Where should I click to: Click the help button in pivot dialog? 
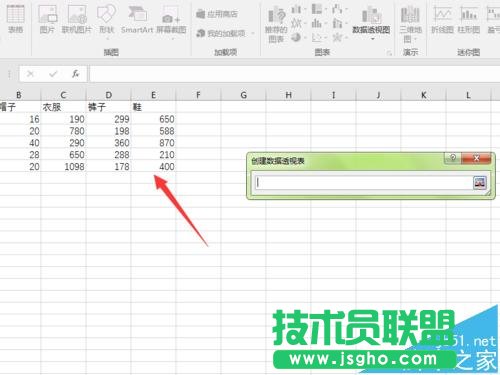click(453, 158)
